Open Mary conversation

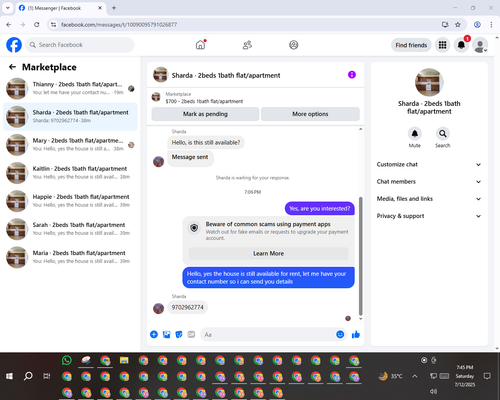click(x=70, y=145)
